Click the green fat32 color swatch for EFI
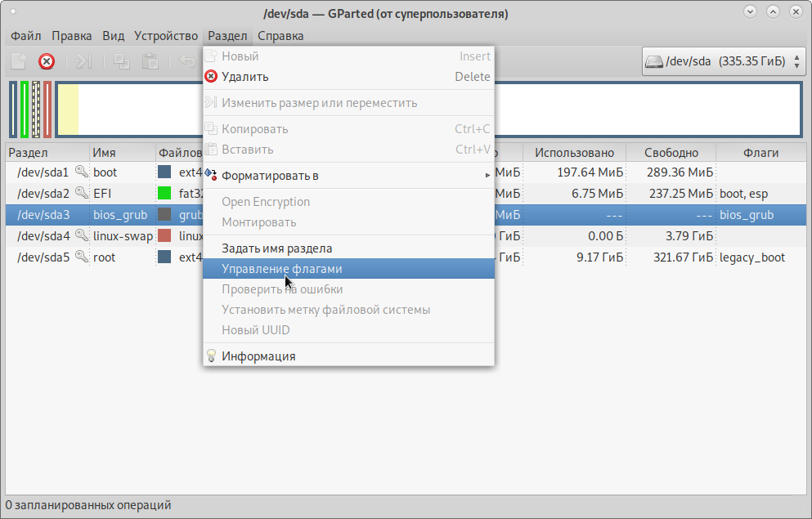The width and height of the screenshot is (812, 519). [x=164, y=193]
